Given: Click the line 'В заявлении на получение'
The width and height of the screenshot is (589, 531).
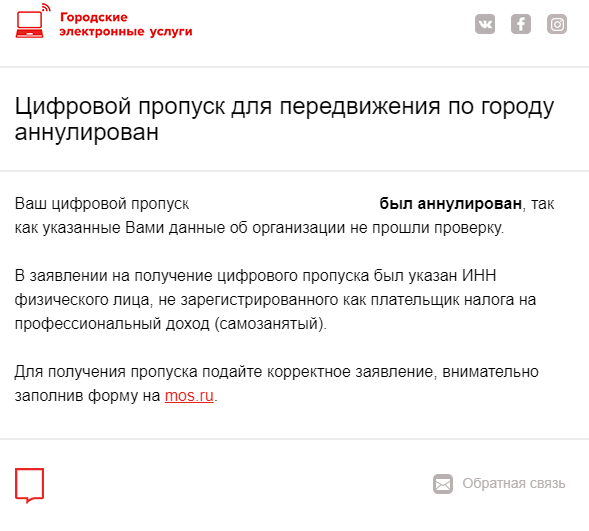Looking at the screenshot, I should [x=255, y=276].
